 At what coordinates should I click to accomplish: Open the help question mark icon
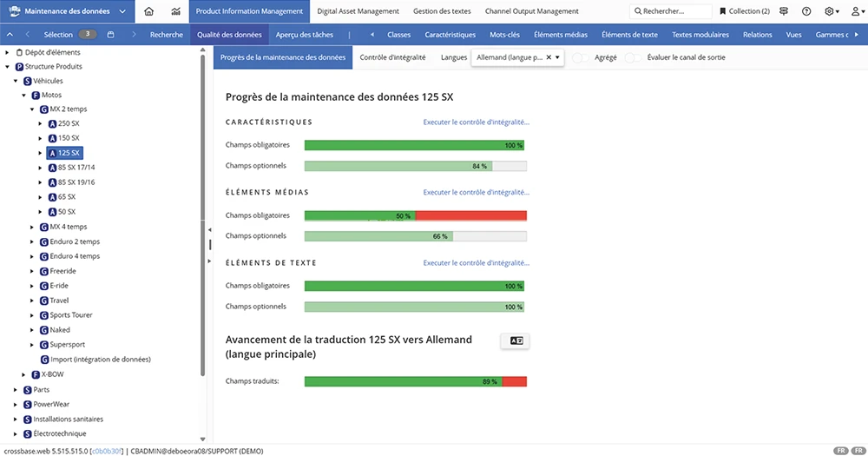click(x=806, y=11)
